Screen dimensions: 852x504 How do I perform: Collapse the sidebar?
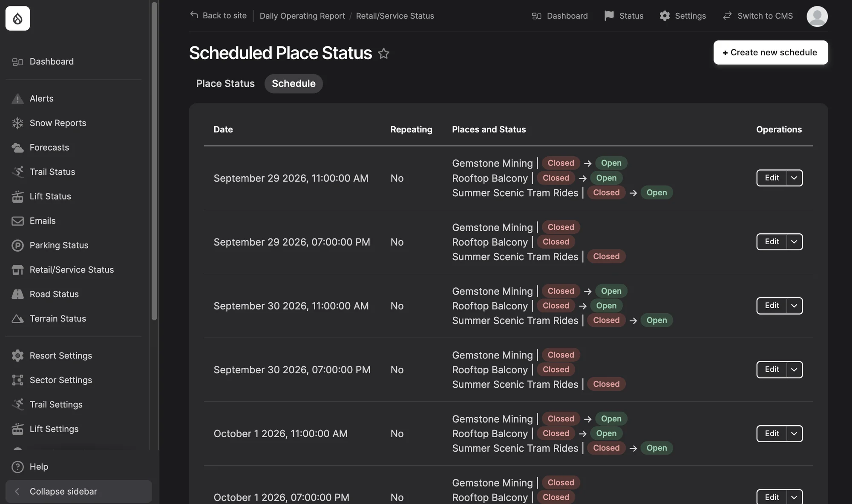tap(78, 491)
